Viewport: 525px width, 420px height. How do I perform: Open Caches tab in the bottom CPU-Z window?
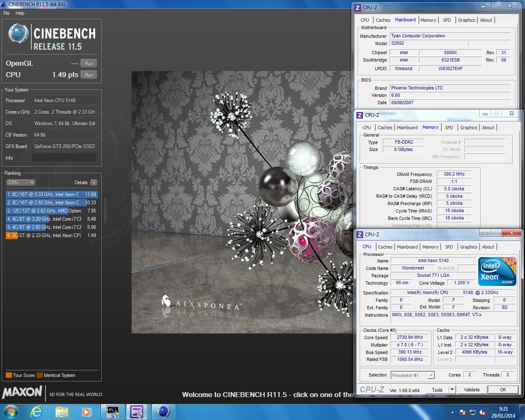coord(385,247)
